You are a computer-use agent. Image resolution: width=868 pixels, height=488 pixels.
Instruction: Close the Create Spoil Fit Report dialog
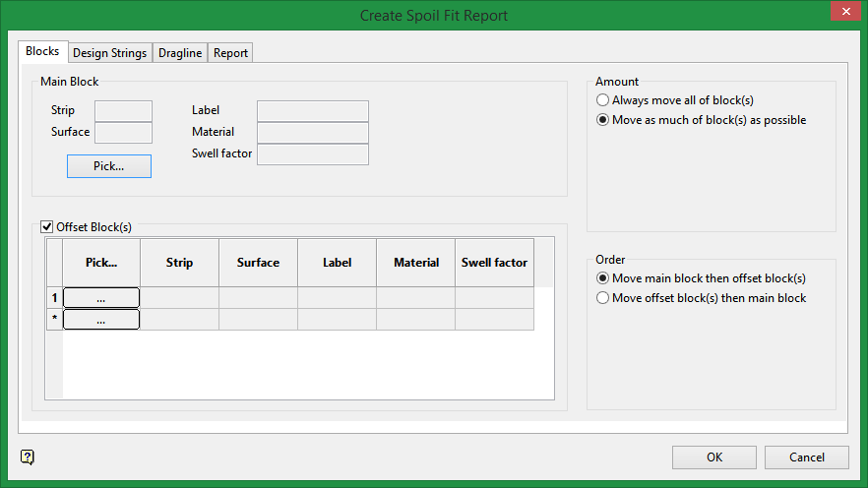click(x=843, y=12)
